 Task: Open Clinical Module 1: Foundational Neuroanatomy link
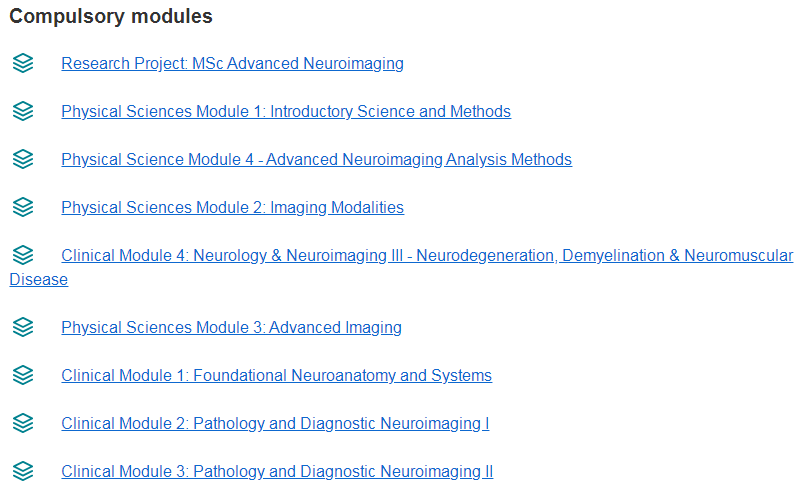pos(277,375)
